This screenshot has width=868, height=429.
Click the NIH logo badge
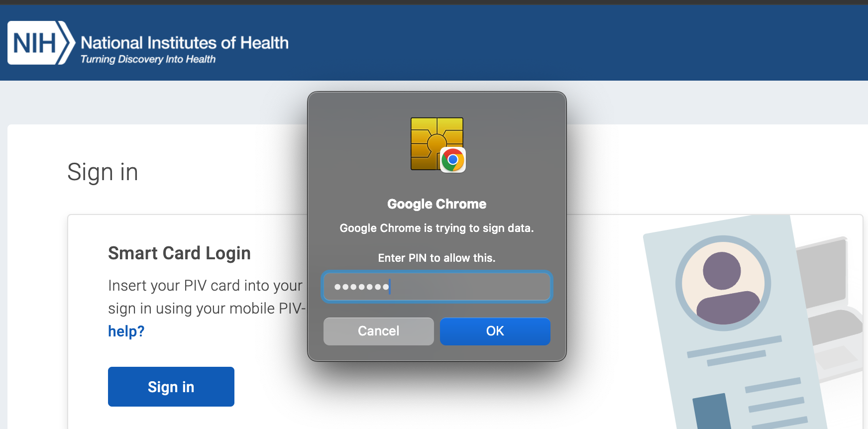pyautogui.click(x=41, y=43)
